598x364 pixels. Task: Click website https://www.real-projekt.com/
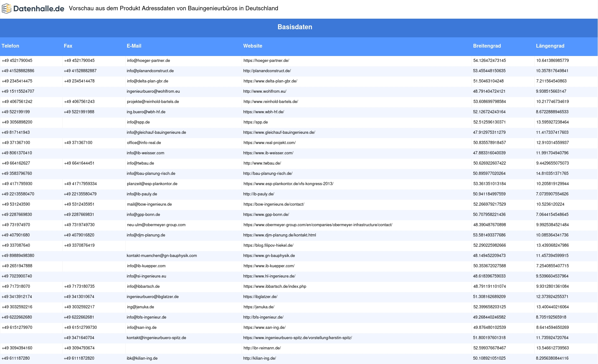point(270,143)
